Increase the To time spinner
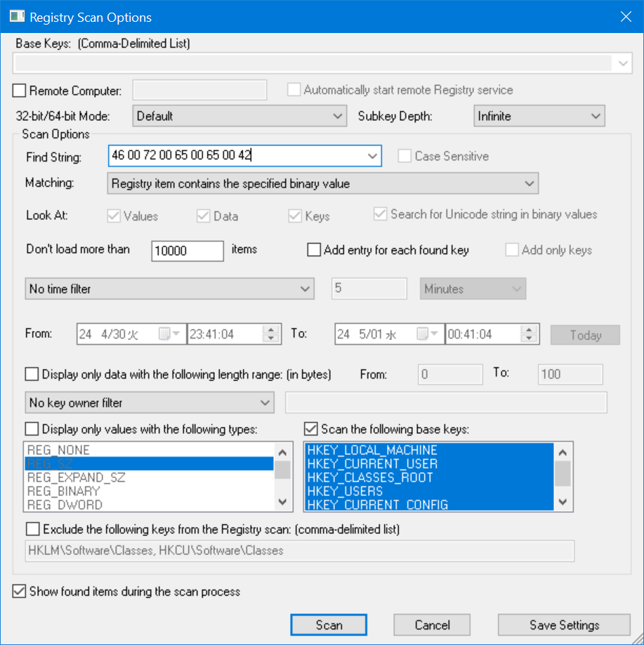Image resolution: width=644 pixels, height=645 pixels. (x=530, y=330)
